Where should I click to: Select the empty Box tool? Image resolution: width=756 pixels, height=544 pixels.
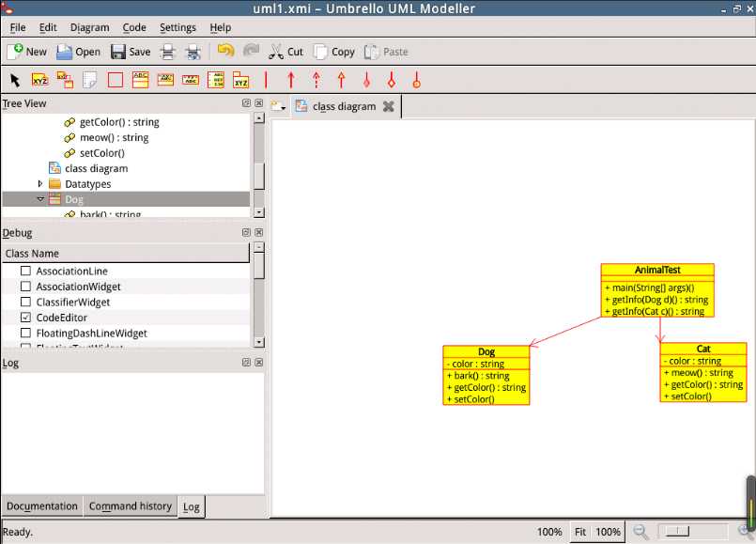116,80
